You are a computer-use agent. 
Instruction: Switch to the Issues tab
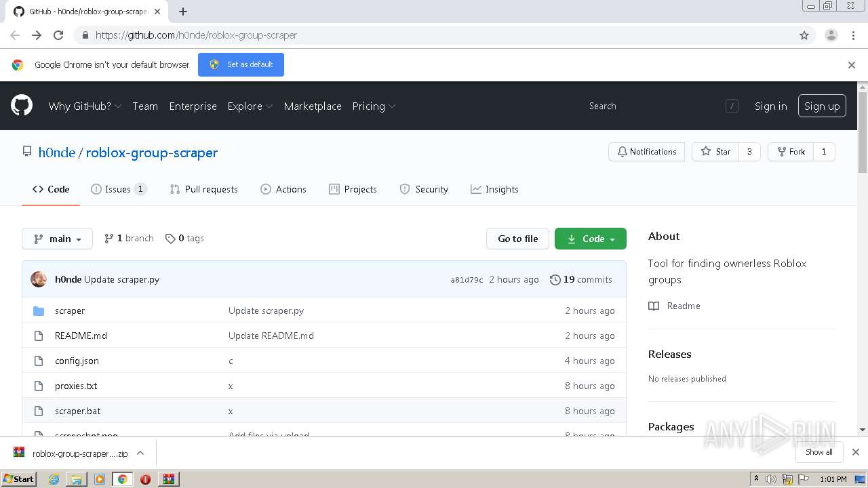tap(119, 189)
